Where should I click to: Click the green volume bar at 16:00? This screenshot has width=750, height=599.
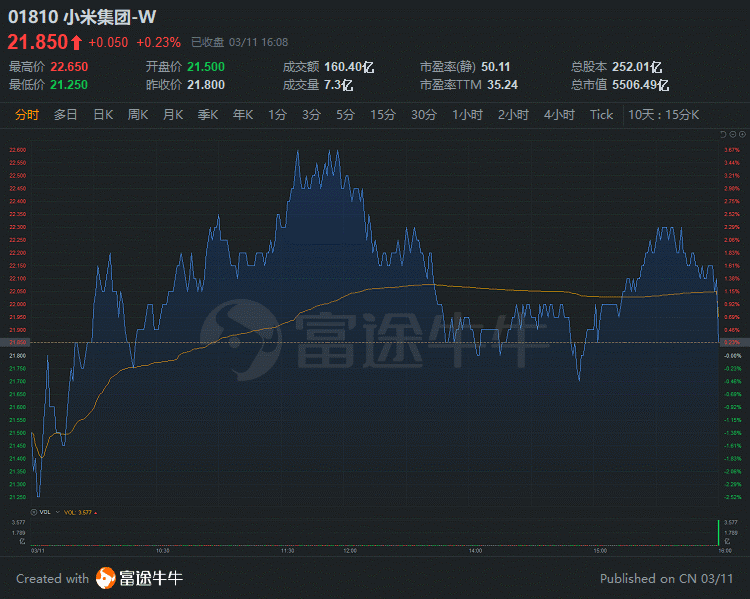tap(716, 530)
